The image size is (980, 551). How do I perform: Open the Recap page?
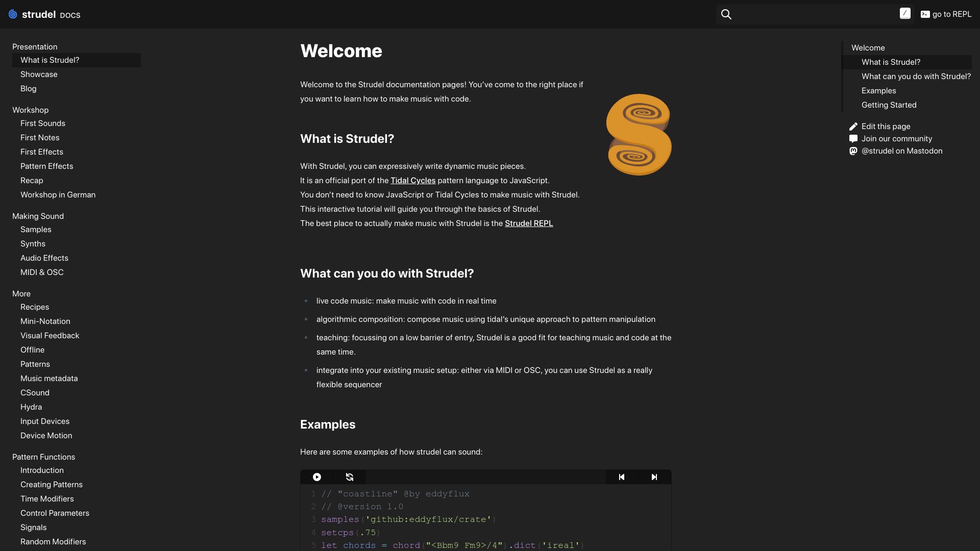(32, 181)
